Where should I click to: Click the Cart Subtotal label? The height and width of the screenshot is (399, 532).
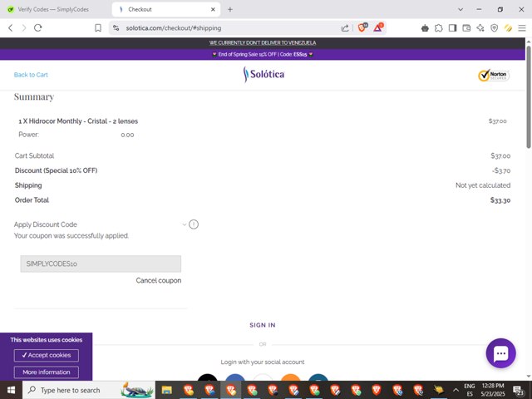click(x=34, y=155)
